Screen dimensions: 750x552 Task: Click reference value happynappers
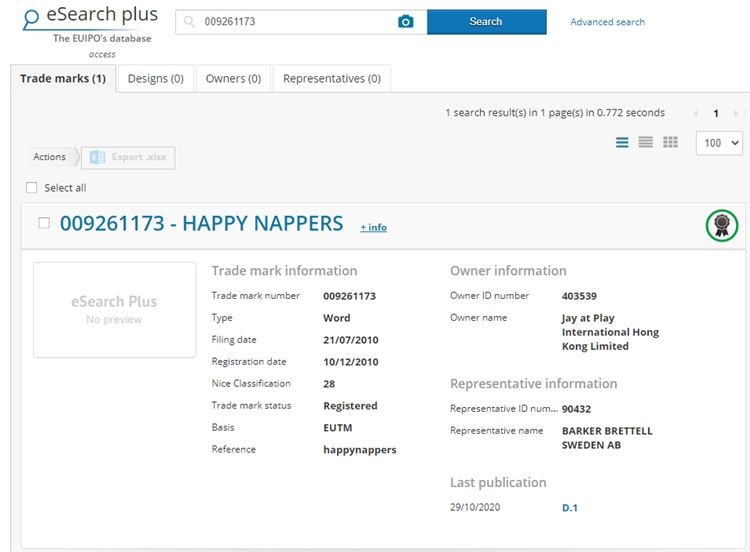click(360, 450)
